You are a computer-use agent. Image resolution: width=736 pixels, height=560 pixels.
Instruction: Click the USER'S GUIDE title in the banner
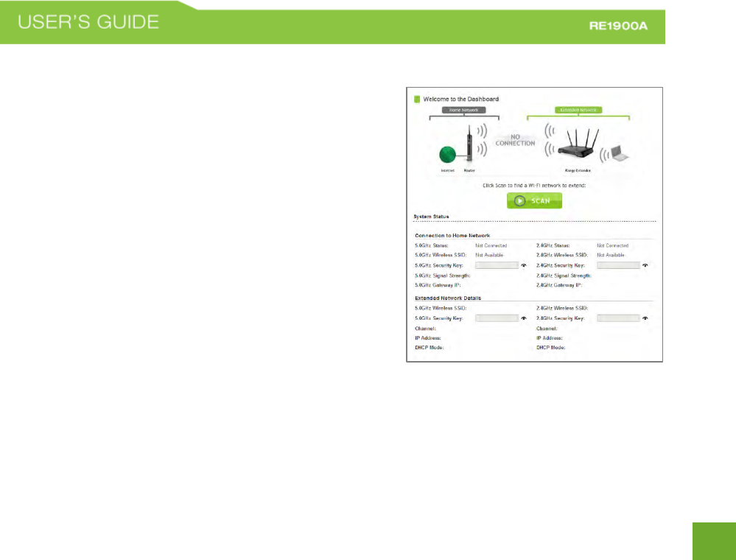pyautogui.click(x=88, y=23)
